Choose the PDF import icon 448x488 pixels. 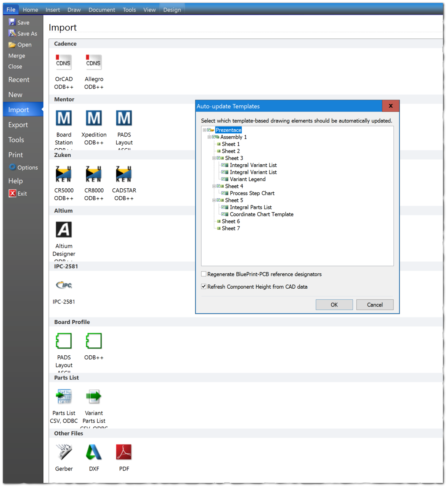(x=124, y=453)
